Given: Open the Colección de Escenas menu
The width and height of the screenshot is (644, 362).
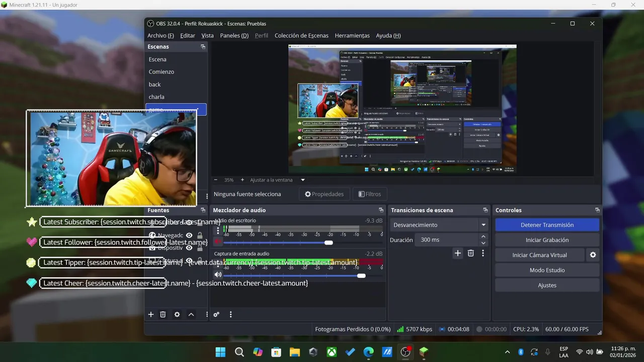Looking at the screenshot, I should point(301,36).
